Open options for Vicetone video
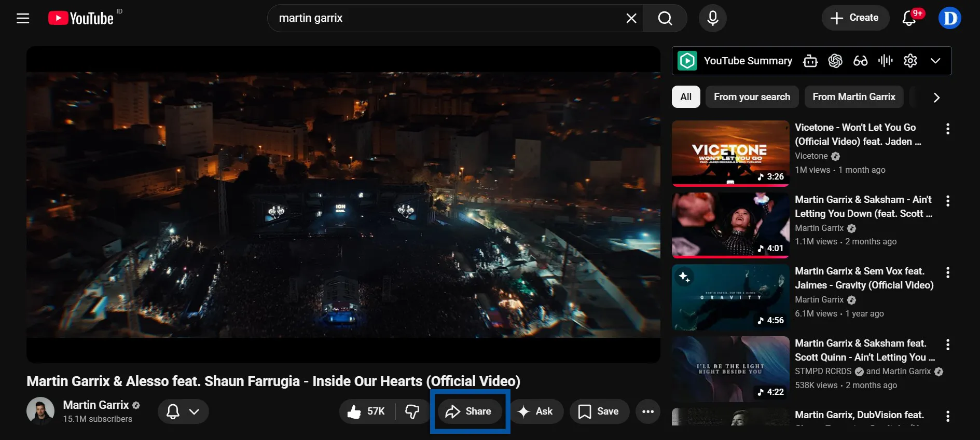The width and height of the screenshot is (980, 440). coord(947,129)
